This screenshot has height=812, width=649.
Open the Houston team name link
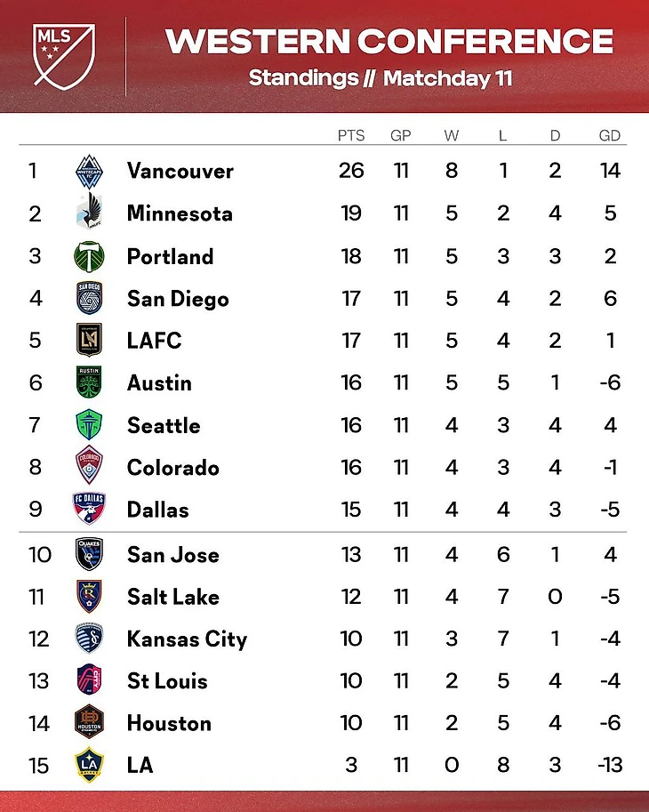click(x=169, y=723)
